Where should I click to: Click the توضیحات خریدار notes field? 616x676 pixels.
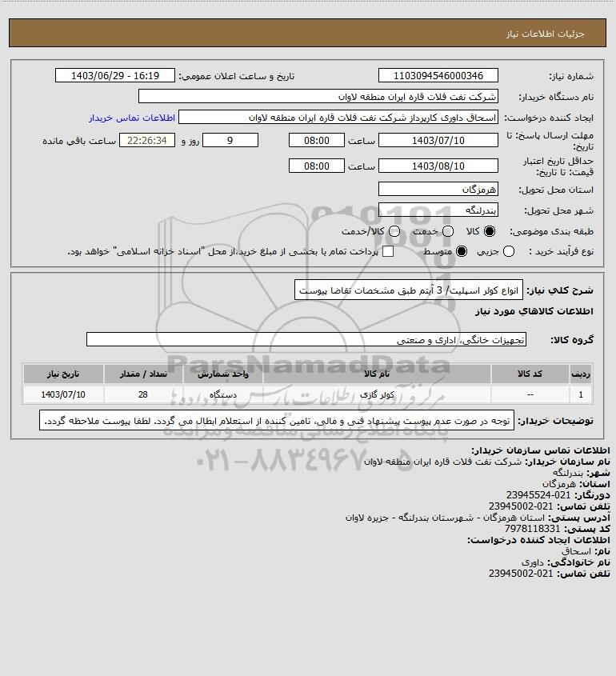click(x=277, y=420)
